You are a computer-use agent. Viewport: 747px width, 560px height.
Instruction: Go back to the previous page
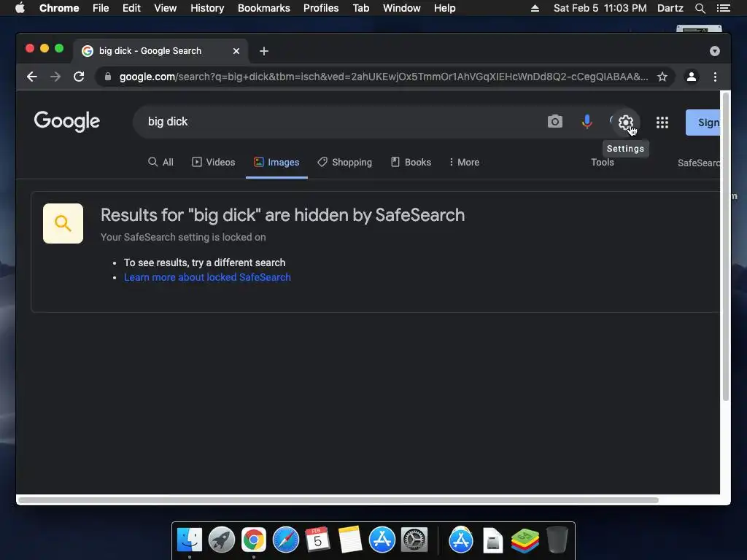32,77
